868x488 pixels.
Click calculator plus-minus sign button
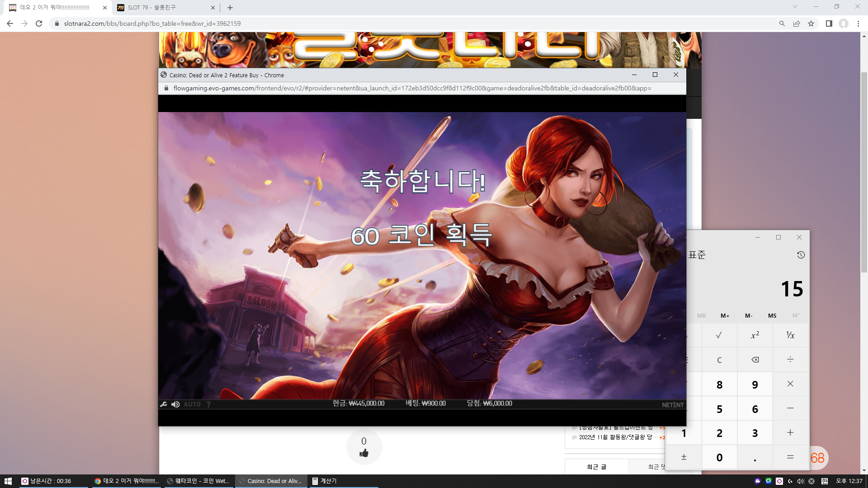click(684, 457)
